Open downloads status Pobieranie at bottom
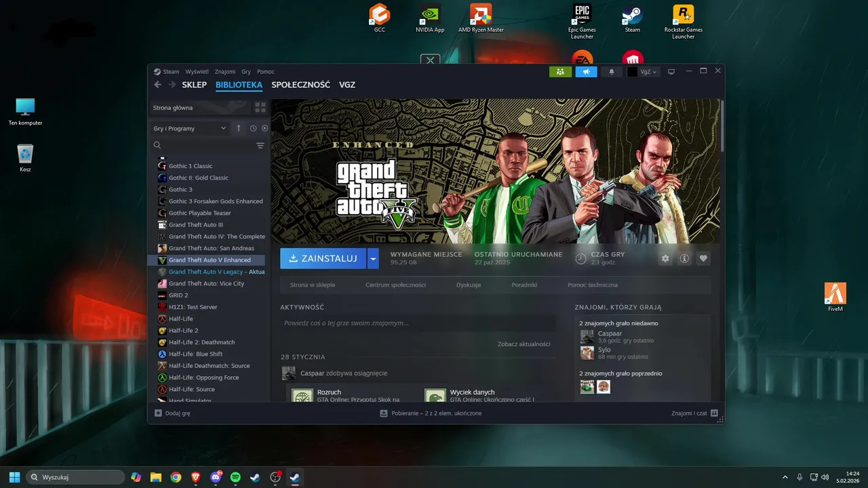 (x=431, y=413)
